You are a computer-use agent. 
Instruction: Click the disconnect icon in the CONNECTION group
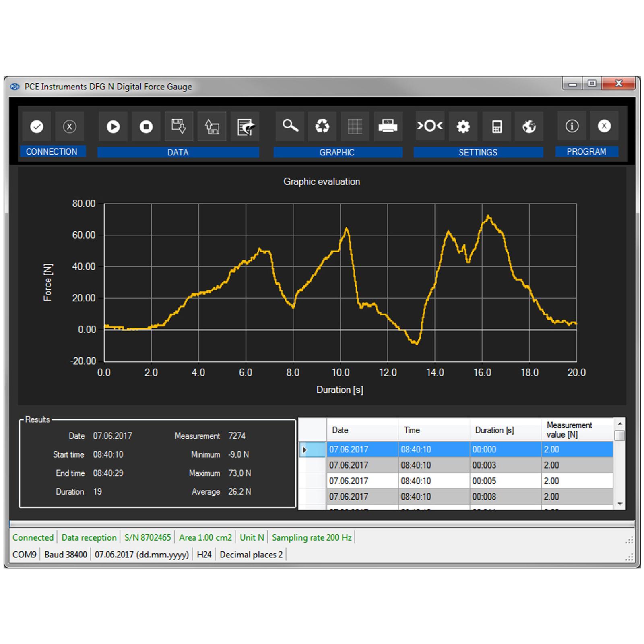click(69, 127)
